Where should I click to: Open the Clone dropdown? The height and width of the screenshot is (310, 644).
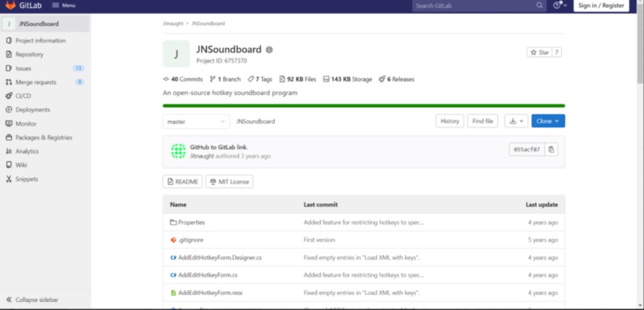(548, 121)
